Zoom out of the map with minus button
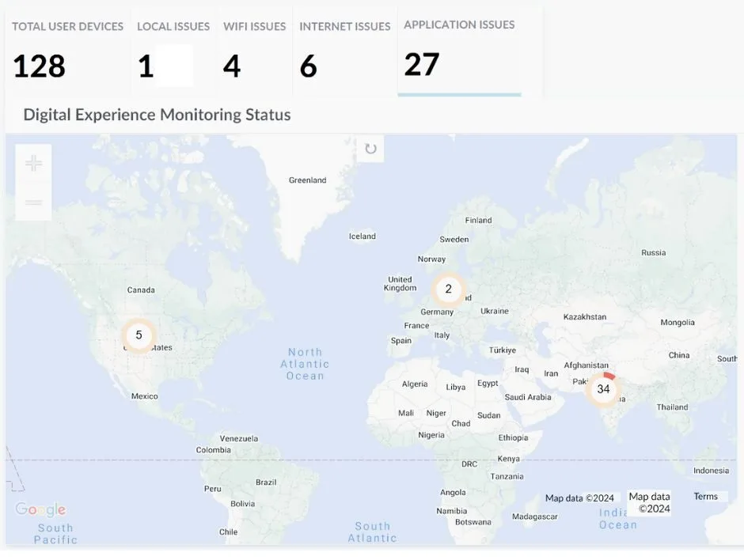 click(33, 202)
